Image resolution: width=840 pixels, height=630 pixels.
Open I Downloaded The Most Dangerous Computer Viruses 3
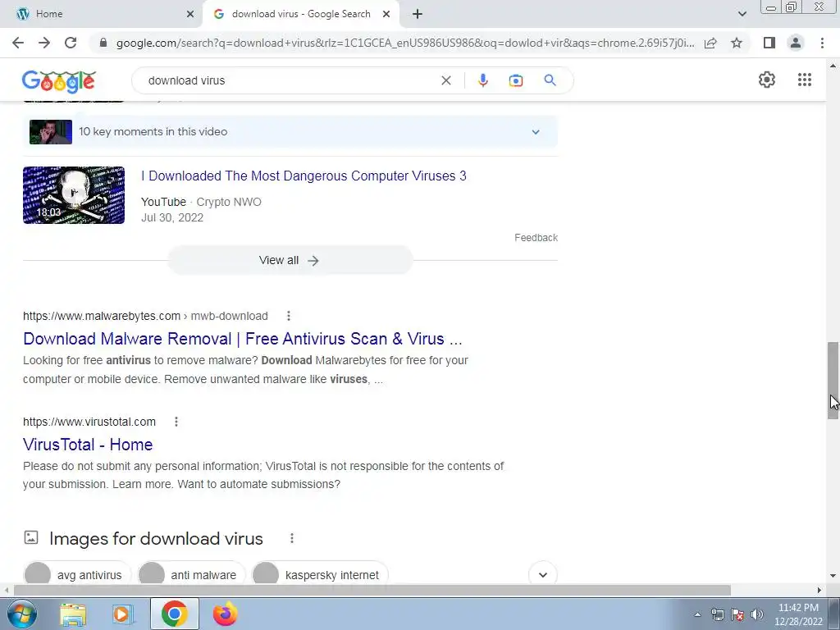coord(304,176)
